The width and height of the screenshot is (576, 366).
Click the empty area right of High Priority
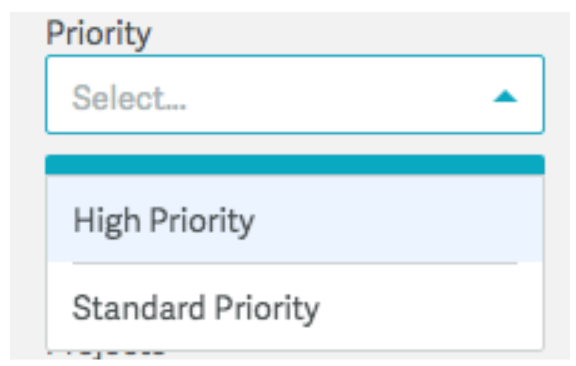[399, 219]
